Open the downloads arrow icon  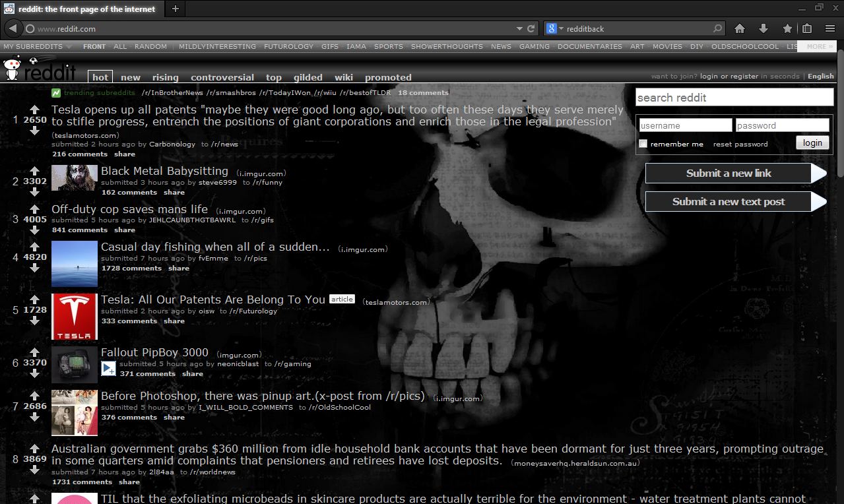coord(763,28)
